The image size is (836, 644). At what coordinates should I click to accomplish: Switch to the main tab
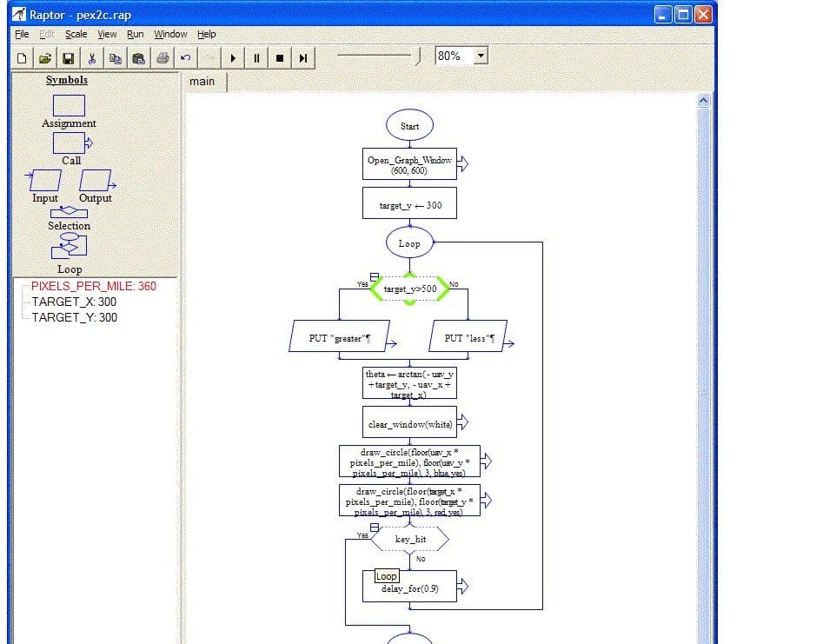tap(202, 82)
